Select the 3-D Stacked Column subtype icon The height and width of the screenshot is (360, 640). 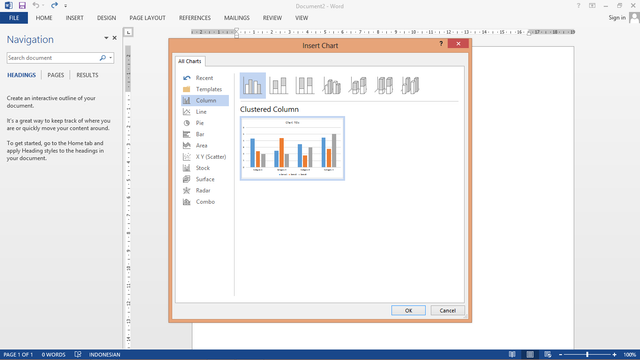(358, 86)
